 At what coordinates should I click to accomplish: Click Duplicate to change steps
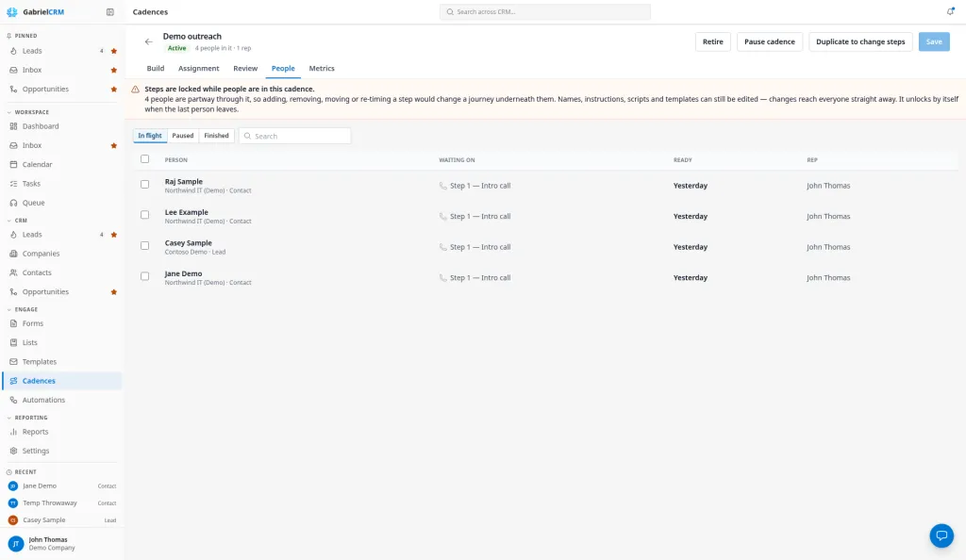(x=860, y=41)
